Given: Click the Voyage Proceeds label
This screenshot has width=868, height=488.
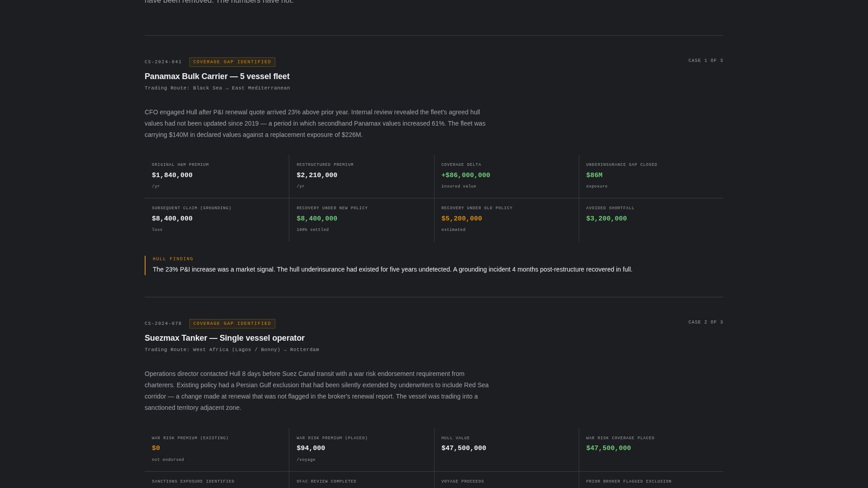Looking at the screenshot, I should pyautogui.click(x=462, y=482).
